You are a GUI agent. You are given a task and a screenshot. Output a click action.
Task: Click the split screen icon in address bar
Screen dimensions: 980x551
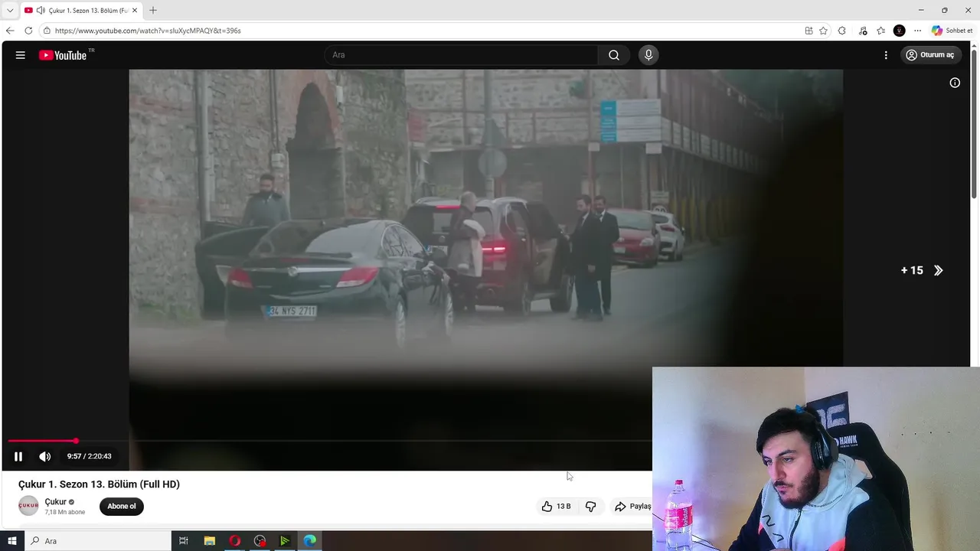(x=808, y=31)
